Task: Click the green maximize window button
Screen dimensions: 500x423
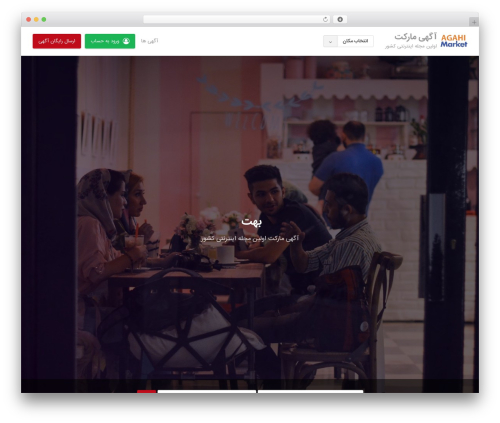Action: pyautogui.click(x=44, y=20)
